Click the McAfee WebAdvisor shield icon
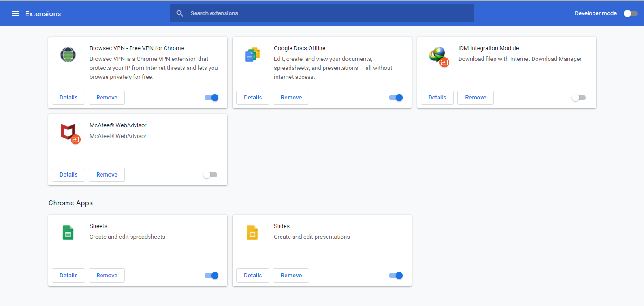 [x=69, y=133]
